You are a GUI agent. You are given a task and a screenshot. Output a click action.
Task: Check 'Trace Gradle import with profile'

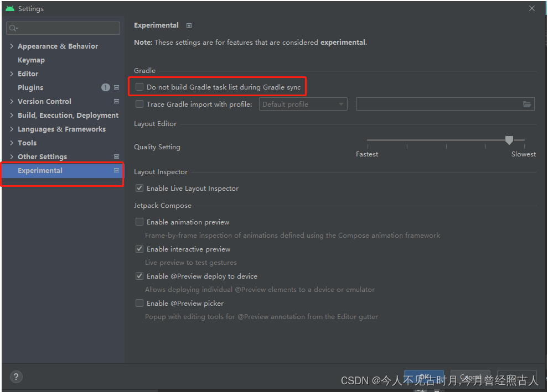tap(139, 104)
